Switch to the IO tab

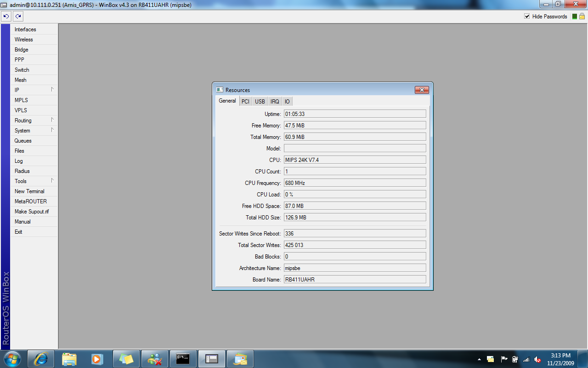point(287,101)
